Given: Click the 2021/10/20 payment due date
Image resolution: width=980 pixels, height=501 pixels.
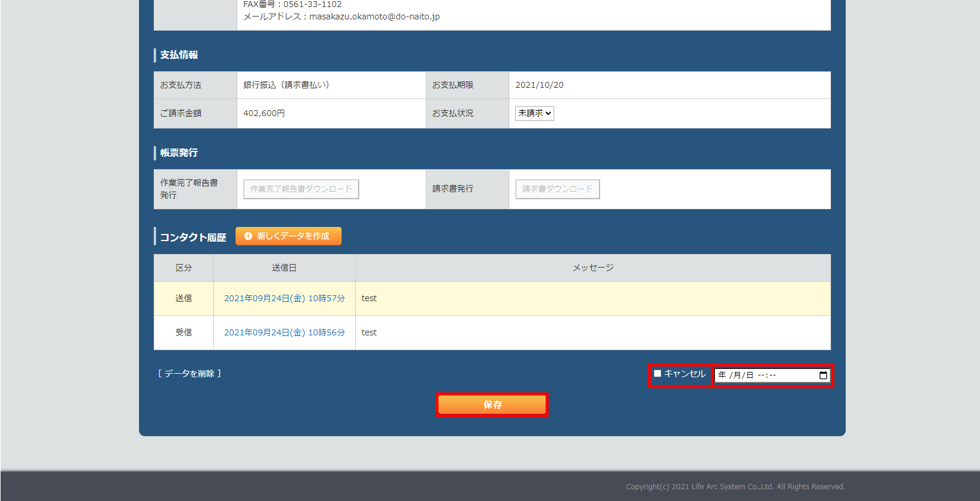Looking at the screenshot, I should [x=539, y=85].
